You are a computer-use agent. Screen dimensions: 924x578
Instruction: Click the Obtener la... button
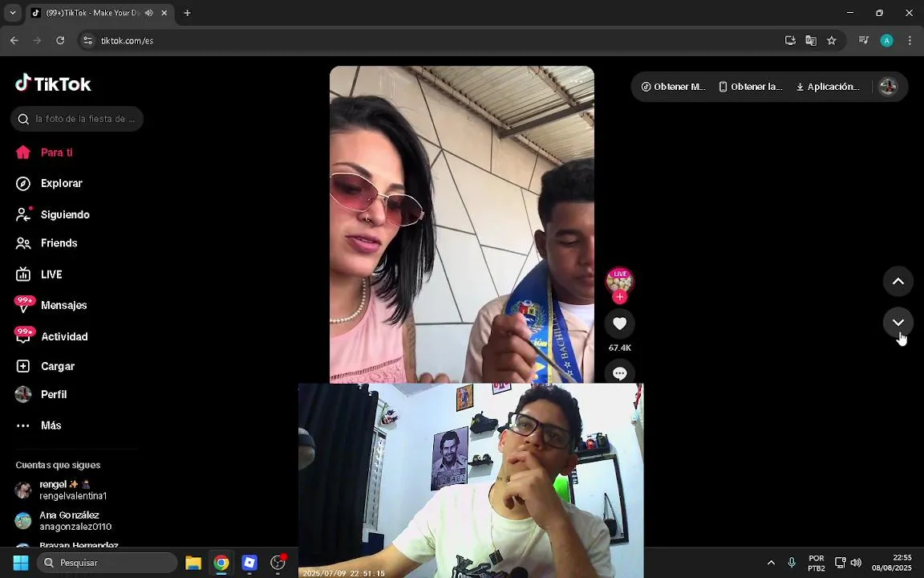pos(750,87)
